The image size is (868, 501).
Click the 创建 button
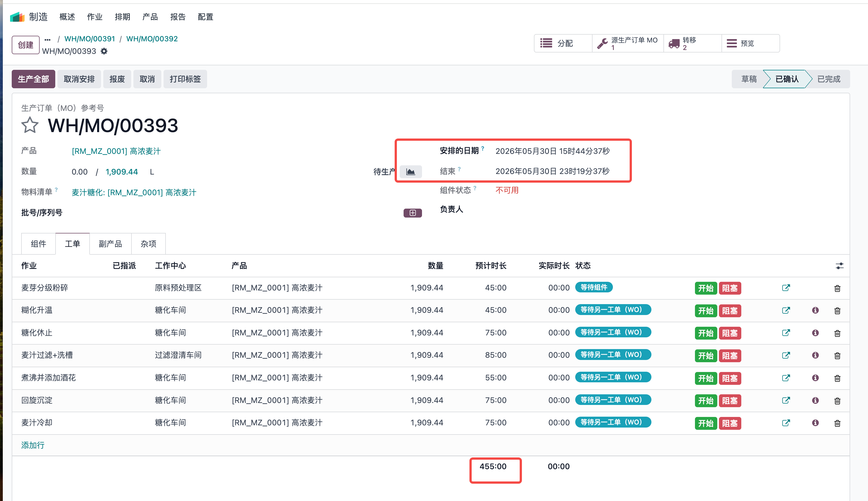tap(25, 45)
